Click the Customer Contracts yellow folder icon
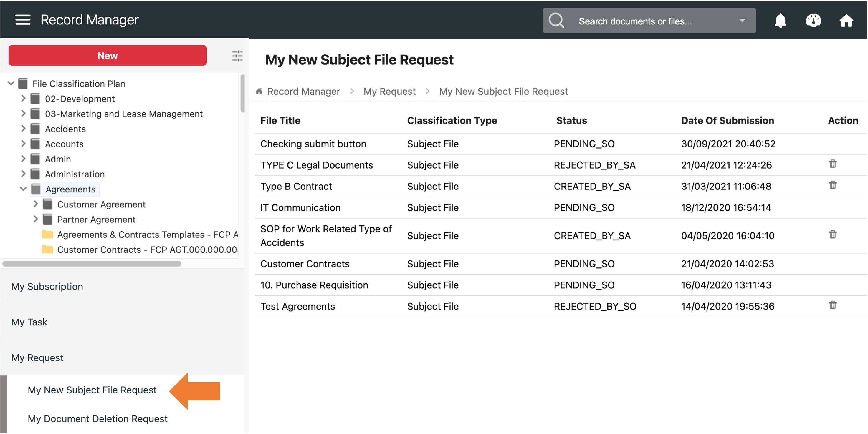Viewport: 868px width, 434px height. click(x=47, y=250)
